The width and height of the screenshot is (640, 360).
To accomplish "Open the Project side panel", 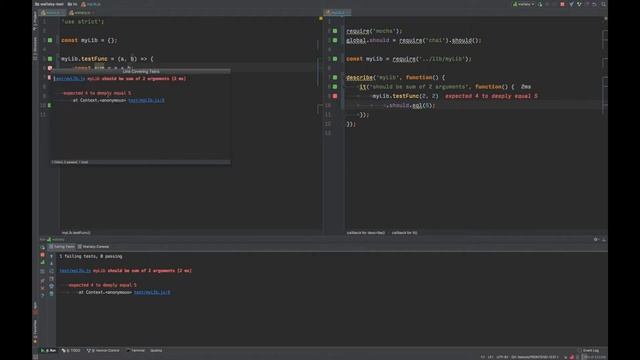I will [x=35, y=21].
